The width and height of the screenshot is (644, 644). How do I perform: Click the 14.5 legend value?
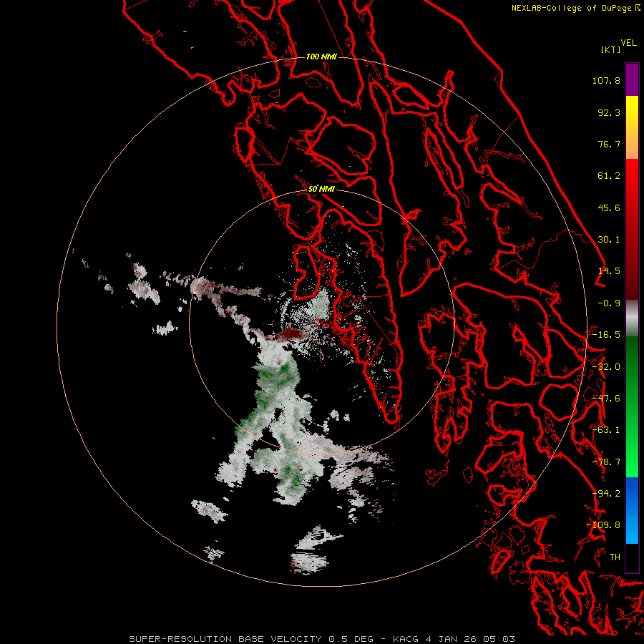click(609, 271)
